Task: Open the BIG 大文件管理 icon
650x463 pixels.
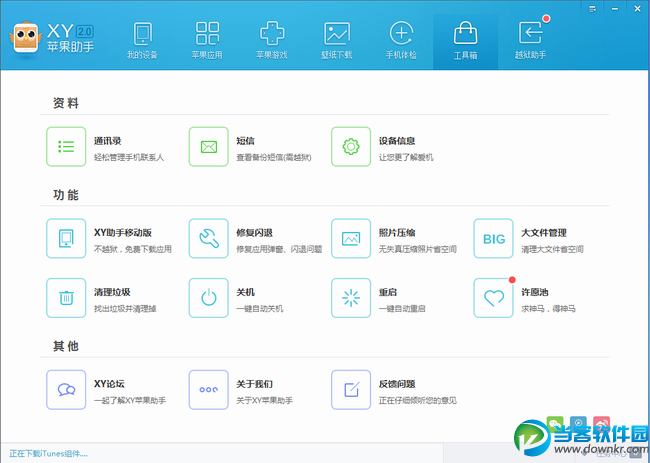Action: (493, 238)
